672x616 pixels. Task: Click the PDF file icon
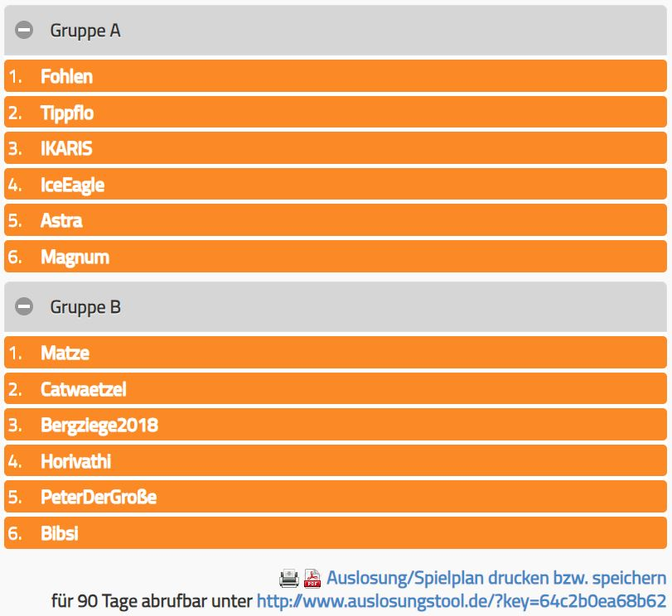(312, 578)
